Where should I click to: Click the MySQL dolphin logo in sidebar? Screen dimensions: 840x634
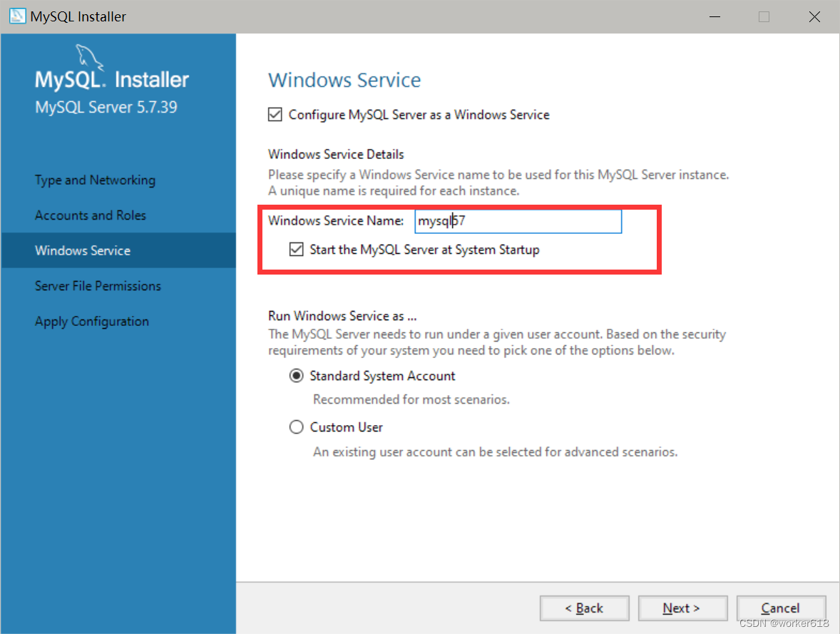click(x=89, y=57)
